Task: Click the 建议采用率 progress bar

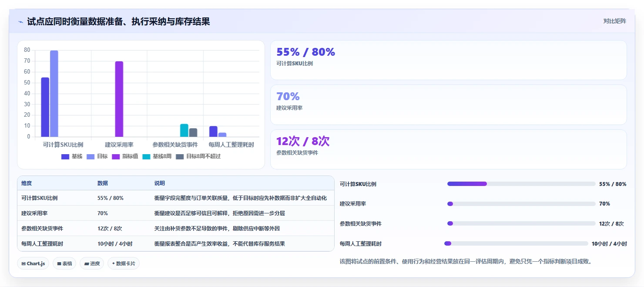Action: 521,204
